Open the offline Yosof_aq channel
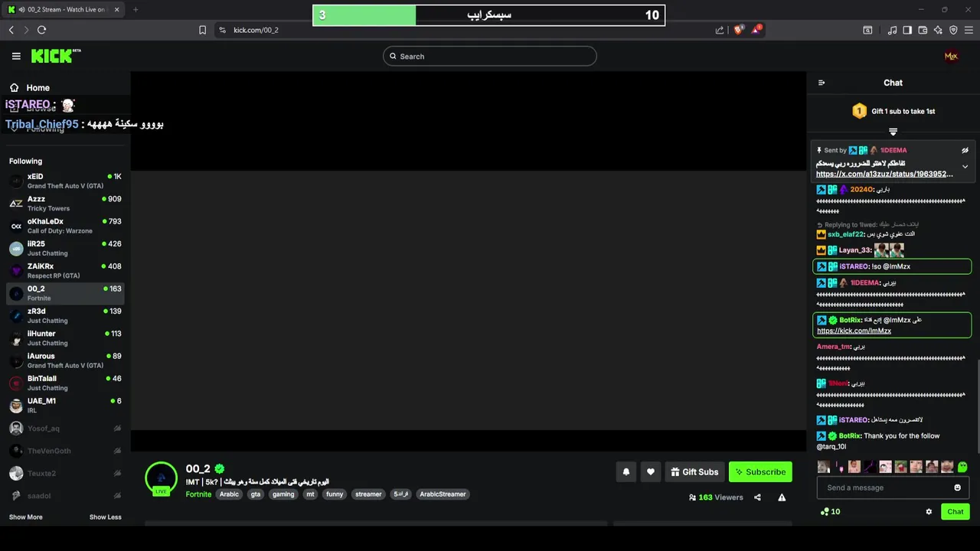 click(65, 429)
